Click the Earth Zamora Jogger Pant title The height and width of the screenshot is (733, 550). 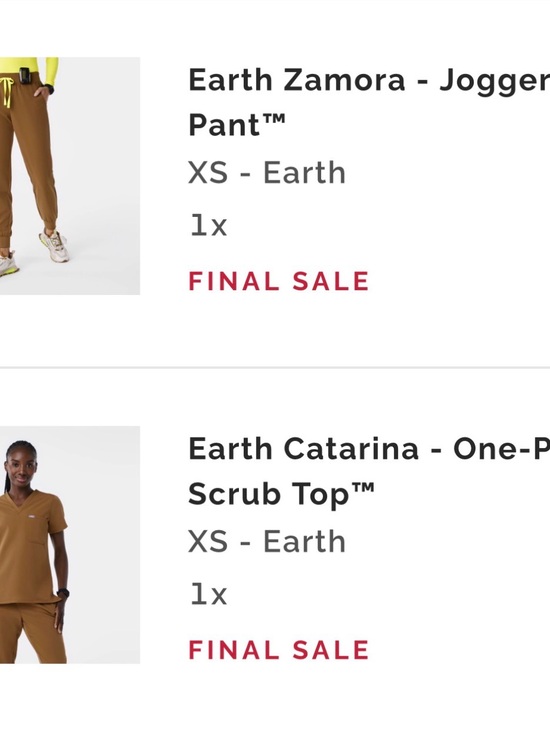tap(369, 102)
